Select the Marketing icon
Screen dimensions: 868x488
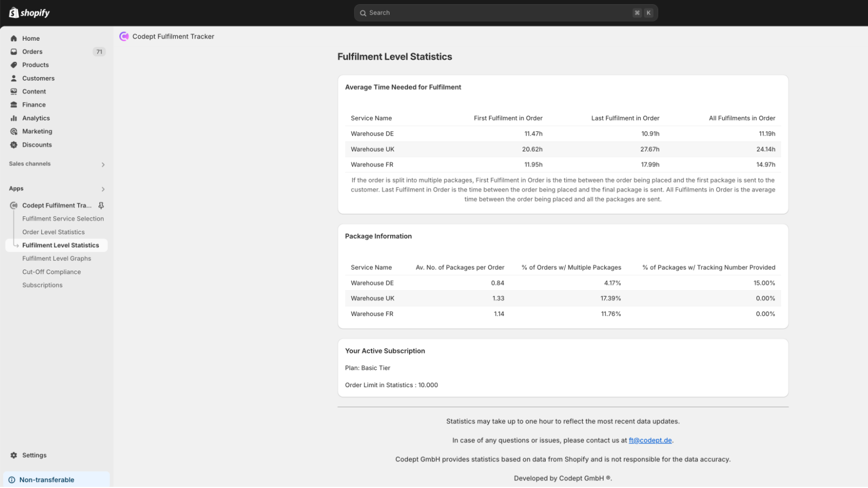tap(14, 131)
